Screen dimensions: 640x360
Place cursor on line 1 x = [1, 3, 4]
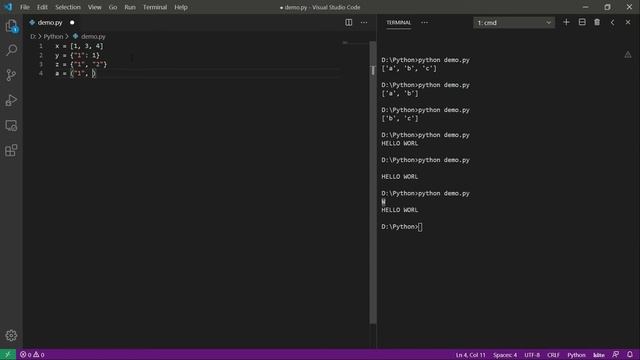[80, 46]
